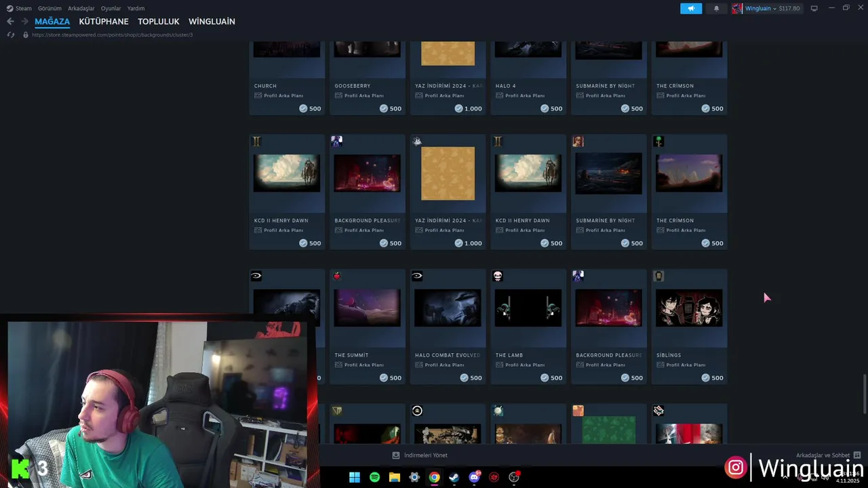Viewport: 868px width, 488px height.
Task: Click the download icon by İndirmeleri Yönet
Action: pos(396,455)
